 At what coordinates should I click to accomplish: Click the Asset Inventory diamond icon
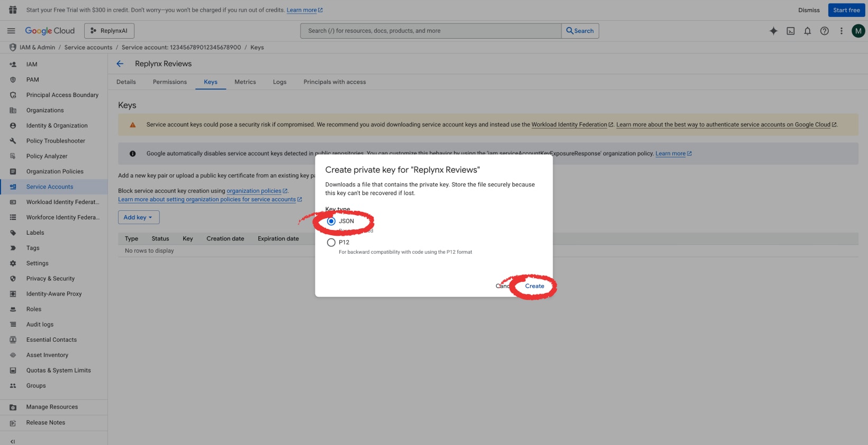click(13, 355)
